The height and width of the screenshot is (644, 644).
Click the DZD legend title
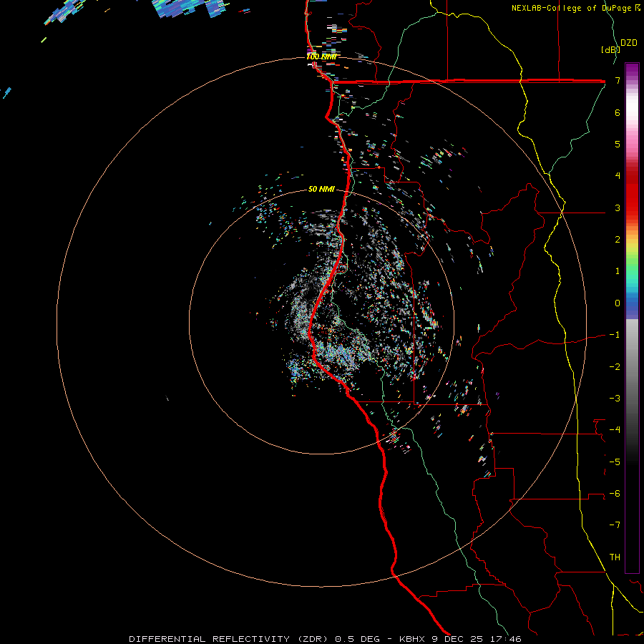[629, 43]
